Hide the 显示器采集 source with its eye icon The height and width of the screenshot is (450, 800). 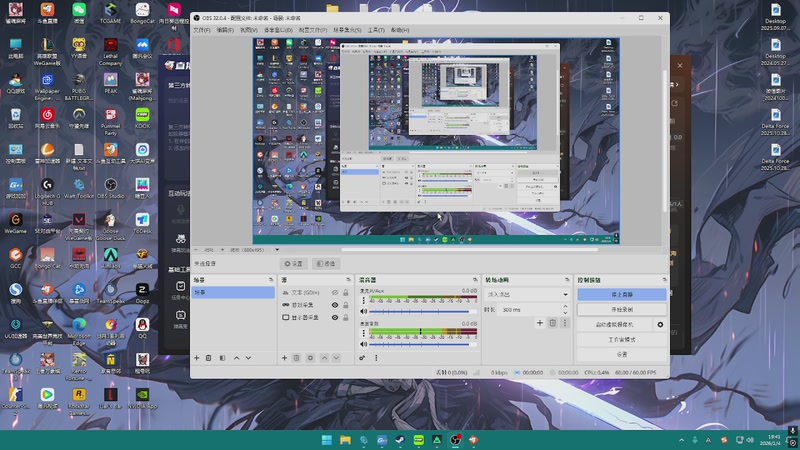point(336,317)
